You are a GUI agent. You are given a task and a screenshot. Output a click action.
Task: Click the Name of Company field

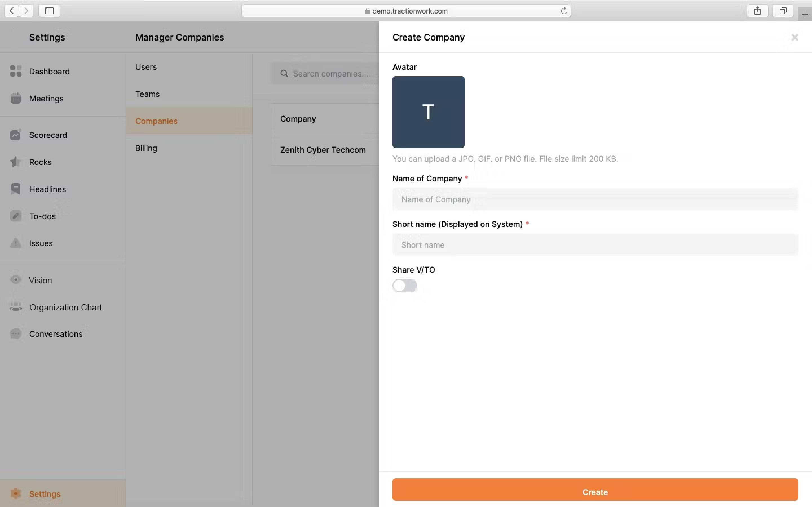click(595, 199)
